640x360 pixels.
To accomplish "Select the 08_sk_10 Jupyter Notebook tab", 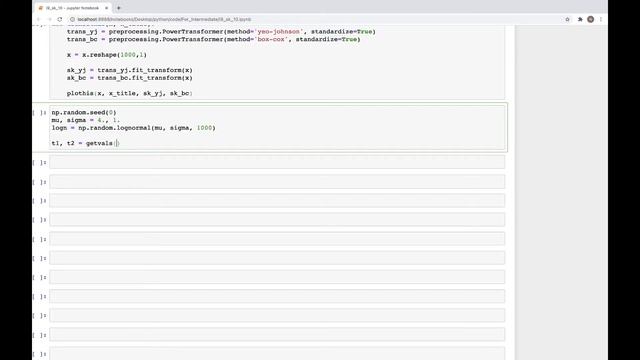I will pyautogui.click(x=73, y=8).
